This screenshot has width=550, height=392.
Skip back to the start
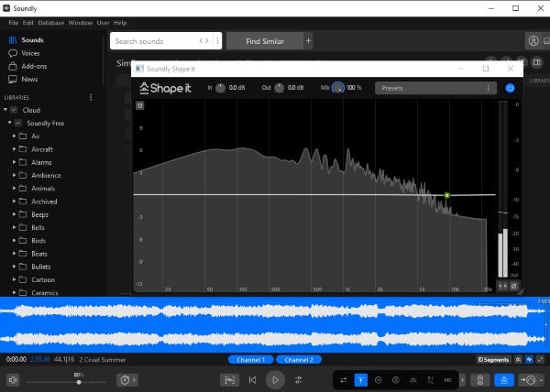252,380
